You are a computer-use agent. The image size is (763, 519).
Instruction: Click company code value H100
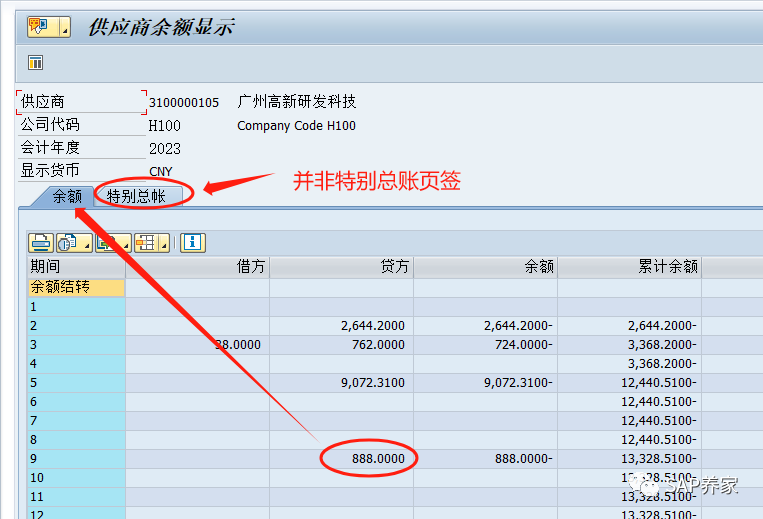tap(164, 126)
